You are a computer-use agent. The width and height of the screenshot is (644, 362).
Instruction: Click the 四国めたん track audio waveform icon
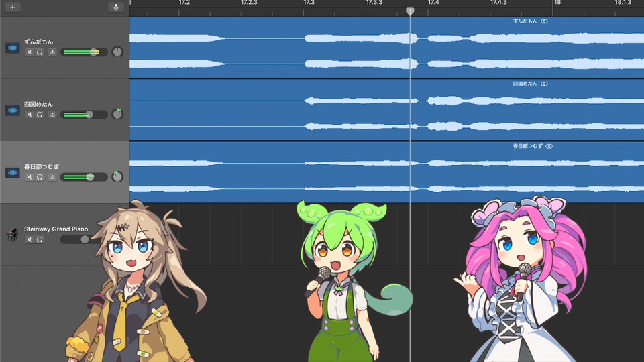[x=12, y=111]
